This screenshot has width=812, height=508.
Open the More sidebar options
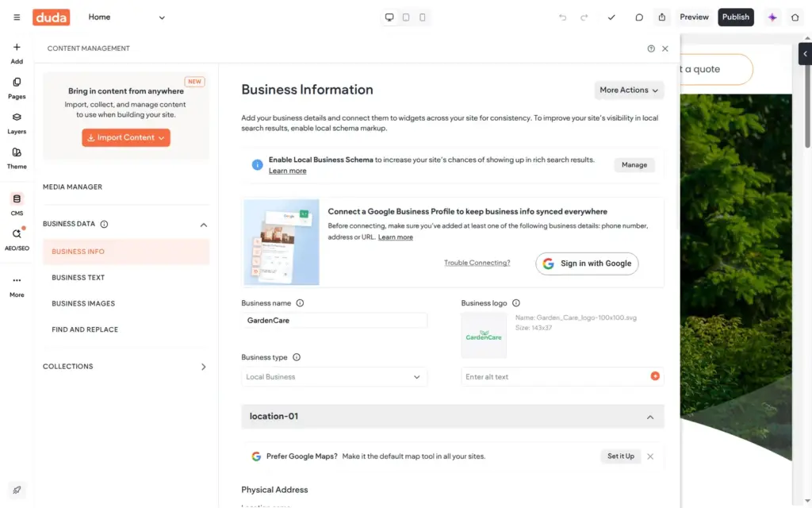click(x=17, y=286)
